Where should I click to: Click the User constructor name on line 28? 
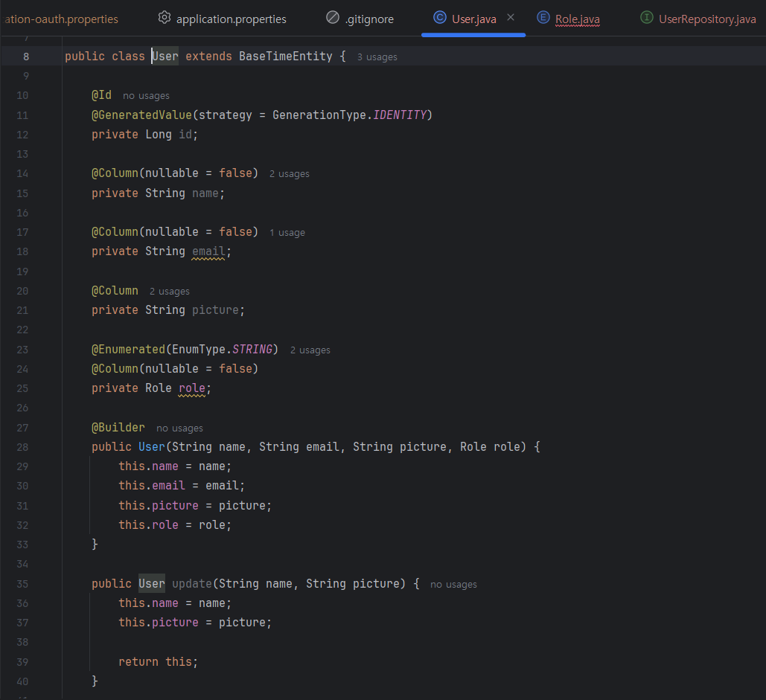[x=152, y=446]
